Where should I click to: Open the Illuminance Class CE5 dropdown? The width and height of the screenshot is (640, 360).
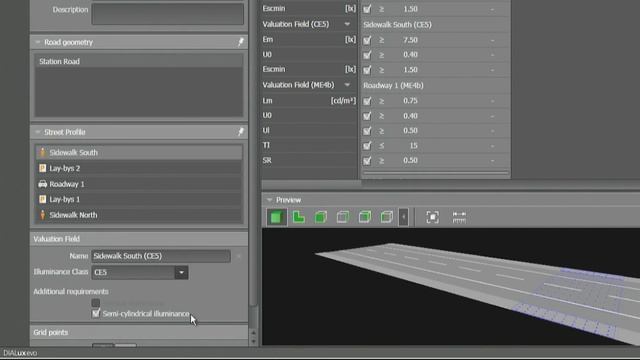click(181, 272)
